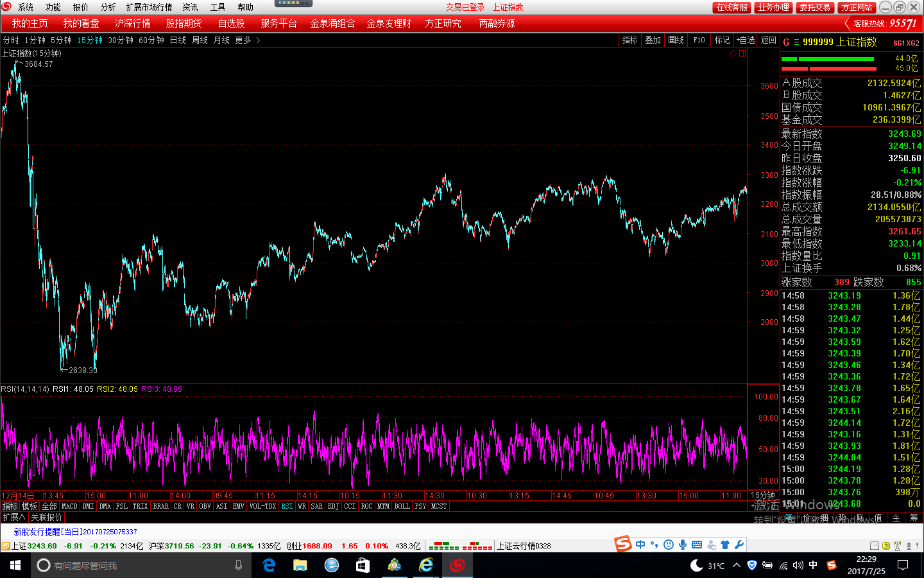Click the 关联报价 tab
Image resolution: width=924 pixels, height=578 pixels.
pyautogui.click(x=46, y=517)
